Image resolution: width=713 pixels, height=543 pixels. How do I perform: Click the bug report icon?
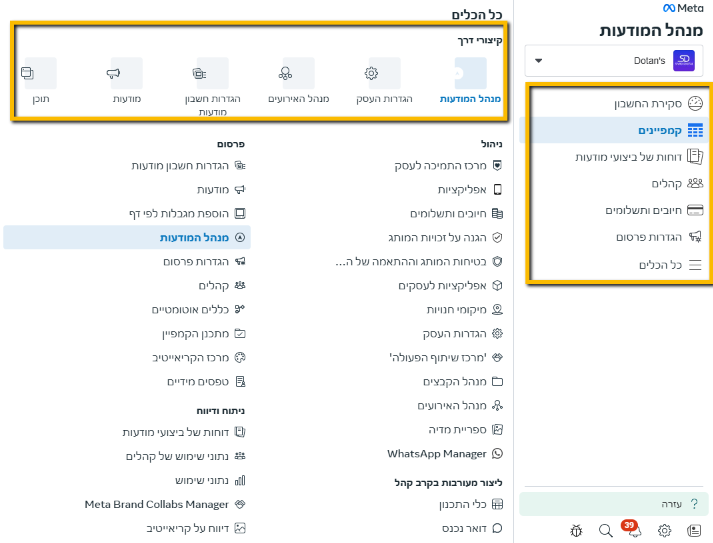[x=576, y=530]
